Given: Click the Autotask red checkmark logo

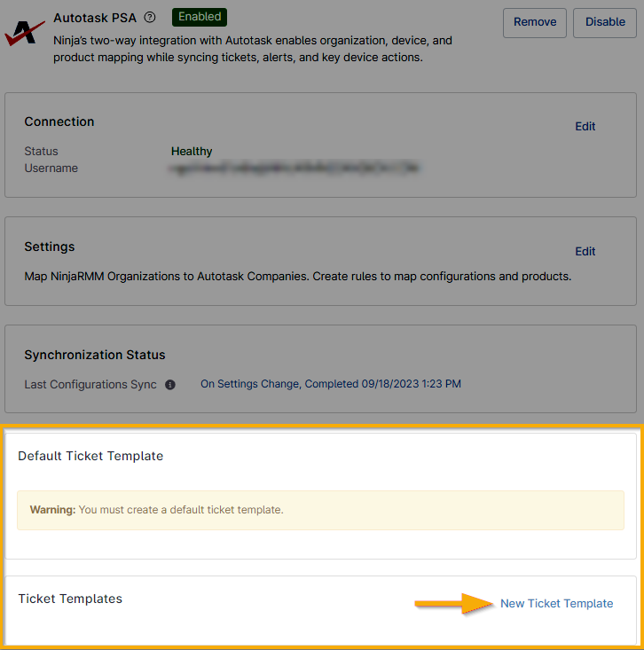Looking at the screenshot, I should coord(24,33).
